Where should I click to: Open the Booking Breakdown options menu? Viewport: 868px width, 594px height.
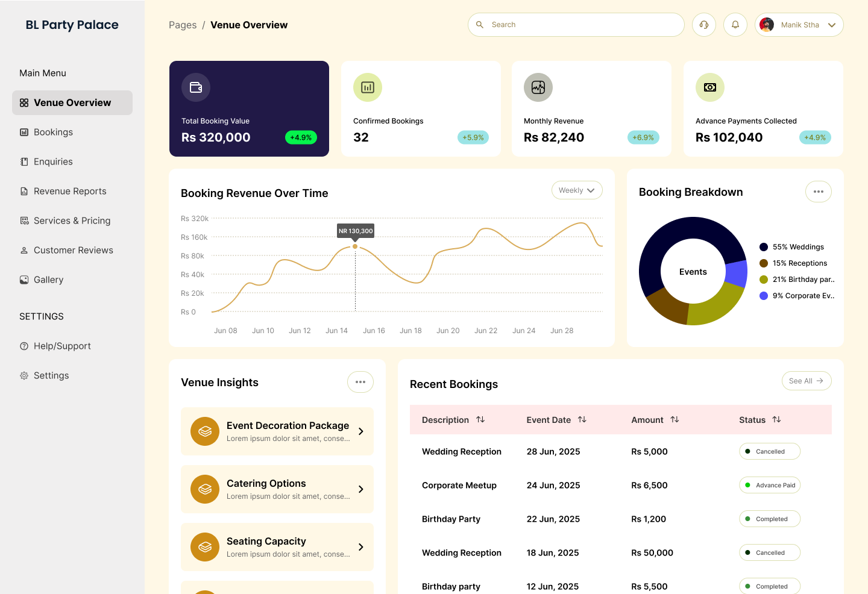point(818,192)
